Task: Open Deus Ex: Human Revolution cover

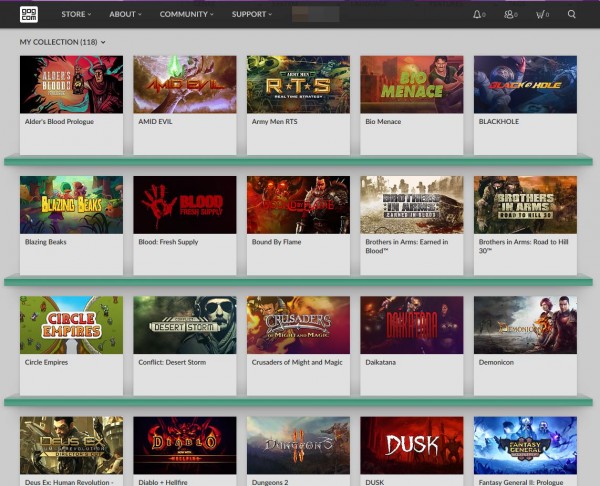Action: (x=72, y=445)
